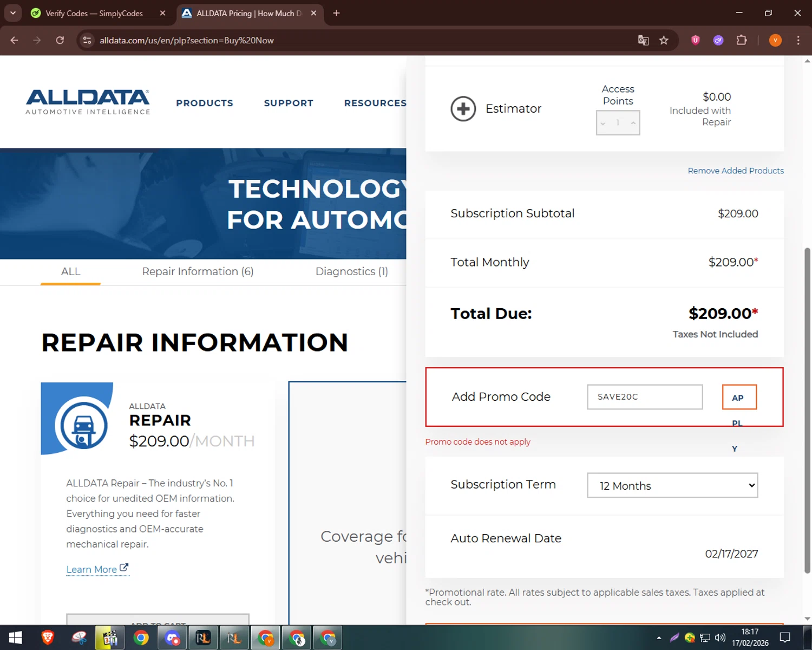Close the ALLDATA Pricing tab
The width and height of the screenshot is (812, 650).
coord(313,13)
